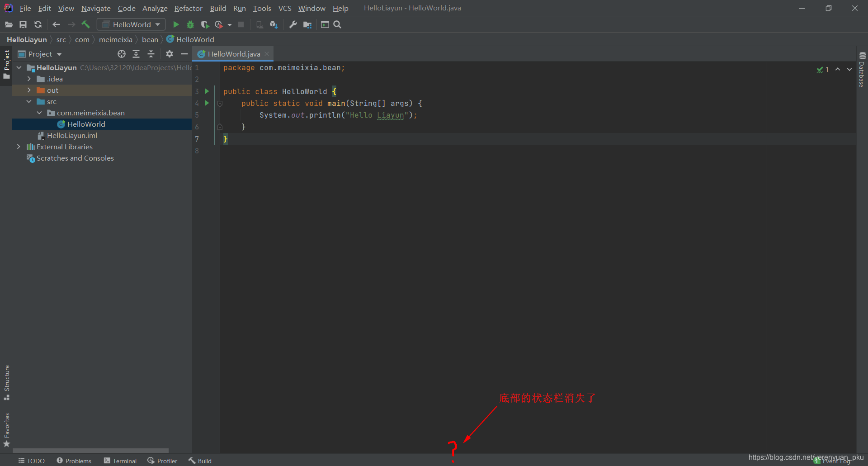The image size is (868, 466).
Task: Expand the .idea folder
Action: (29, 79)
